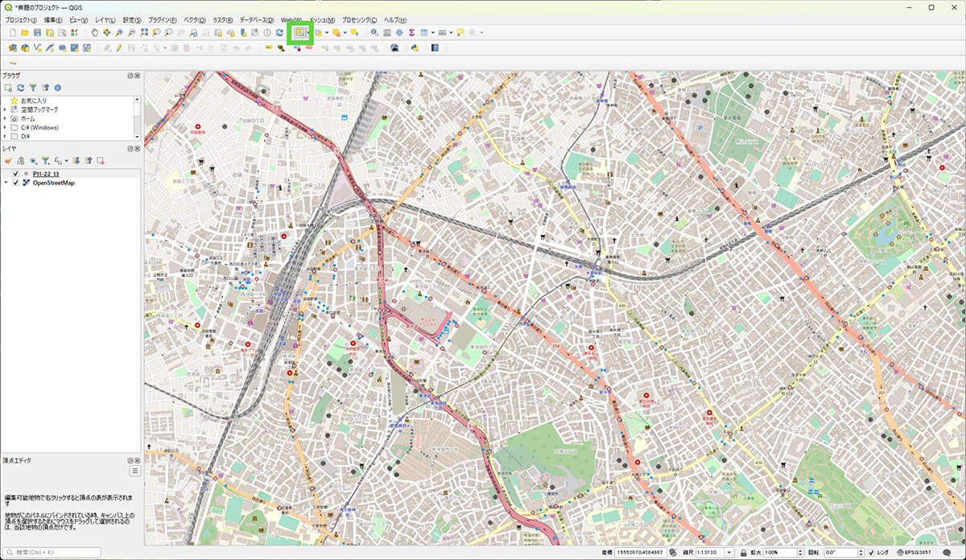Click the Zoom In magnifier tool
The width and height of the screenshot is (966, 560).
[119, 32]
